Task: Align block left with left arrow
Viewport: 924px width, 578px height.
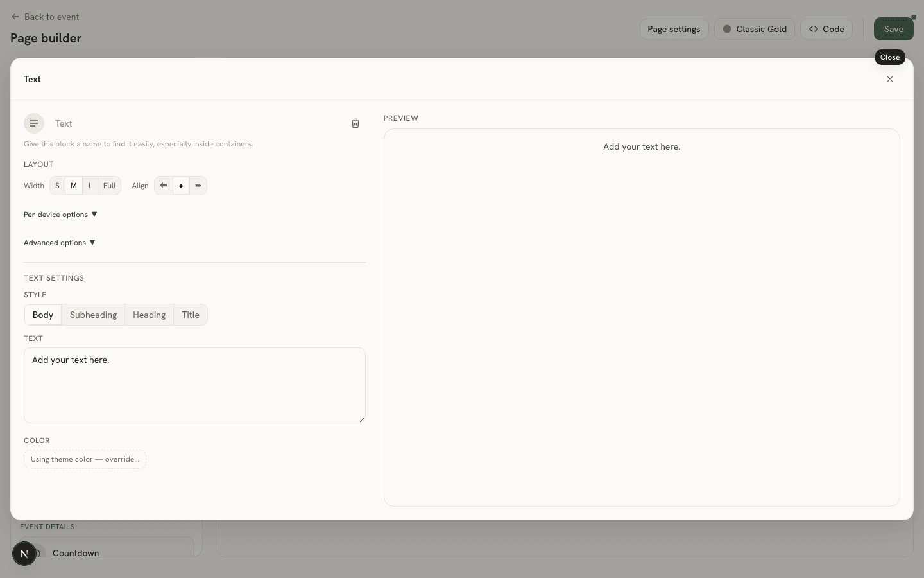Action: [164, 186]
